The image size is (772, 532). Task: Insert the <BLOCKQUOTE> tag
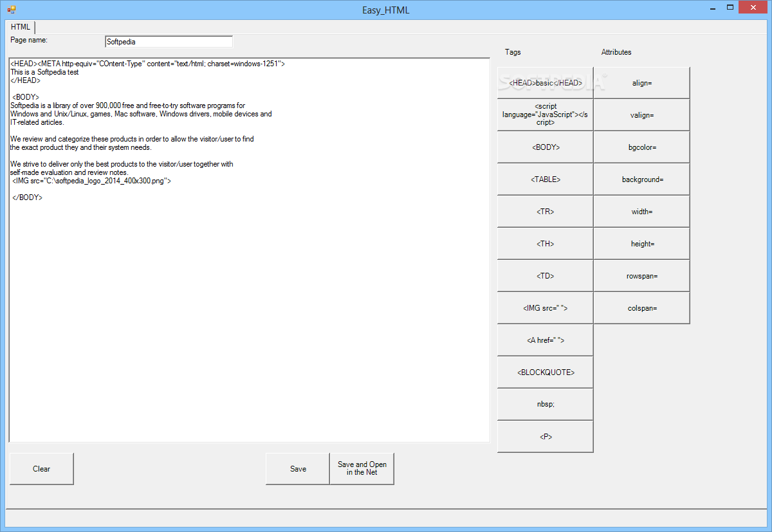pyautogui.click(x=546, y=372)
